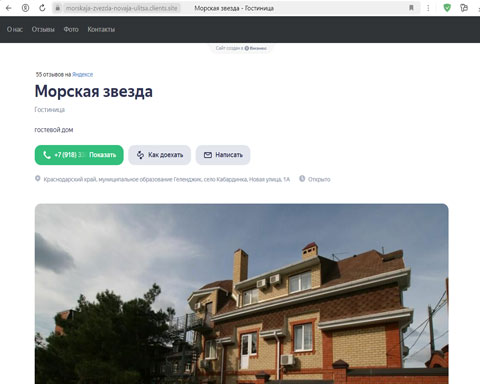Click the clock icon next to 'Открыто'

point(302,179)
